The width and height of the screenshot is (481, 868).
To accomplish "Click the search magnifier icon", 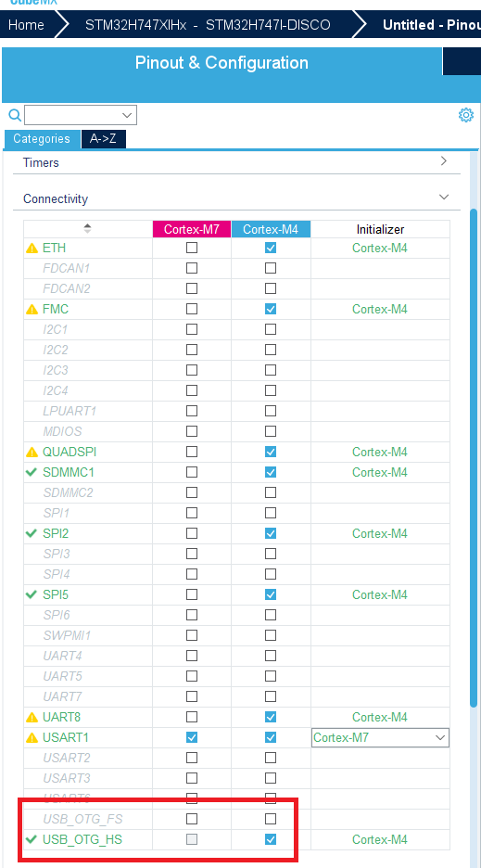I will point(15,115).
